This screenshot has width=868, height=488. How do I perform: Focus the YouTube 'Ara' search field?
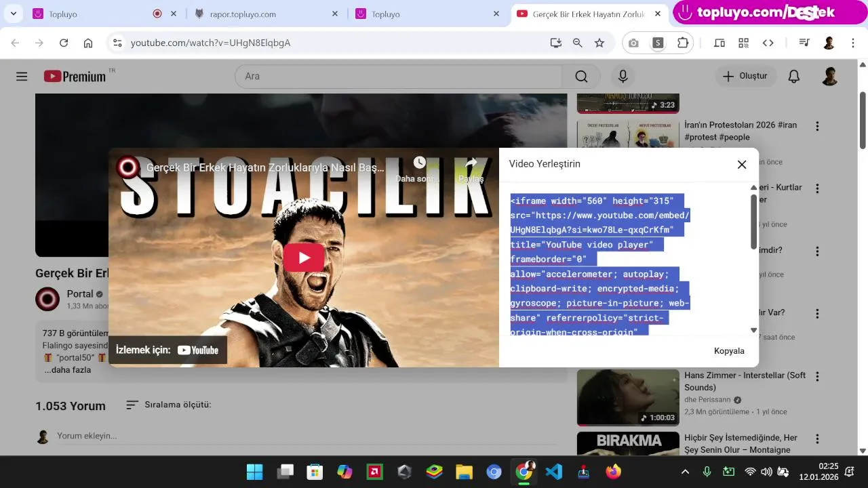pos(399,77)
